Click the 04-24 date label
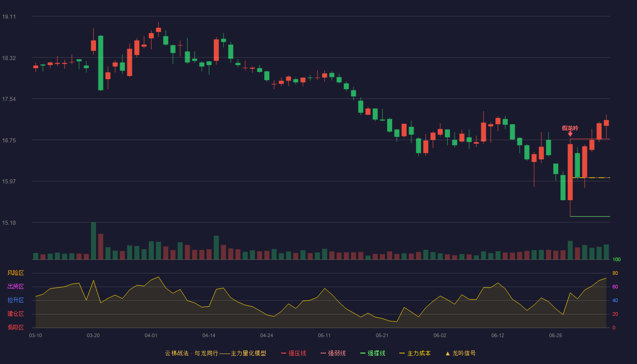This screenshot has width=637, height=364. click(267, 335)
